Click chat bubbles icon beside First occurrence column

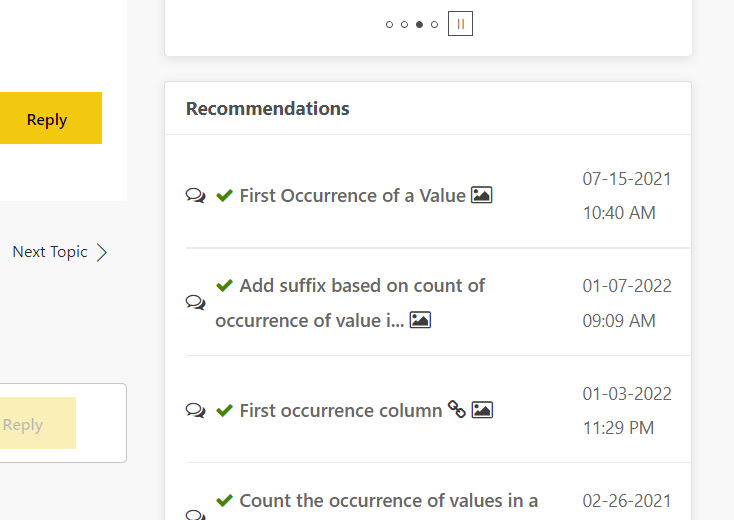pyautogui.click(x=195, y=410)
